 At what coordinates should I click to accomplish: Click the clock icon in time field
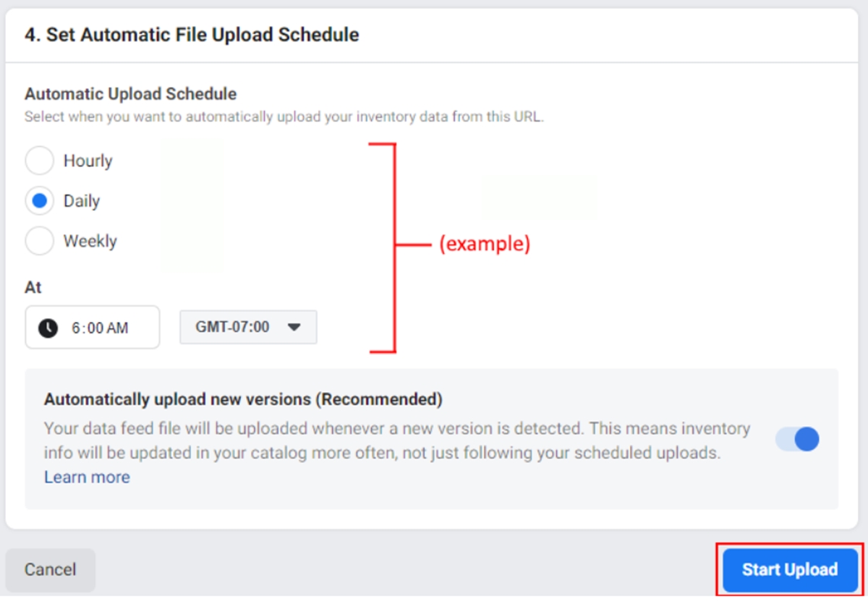[48, 328]
